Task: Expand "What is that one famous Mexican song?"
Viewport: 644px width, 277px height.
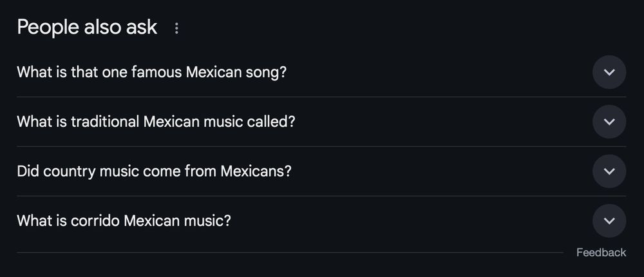Action: [x=151, y=72]
